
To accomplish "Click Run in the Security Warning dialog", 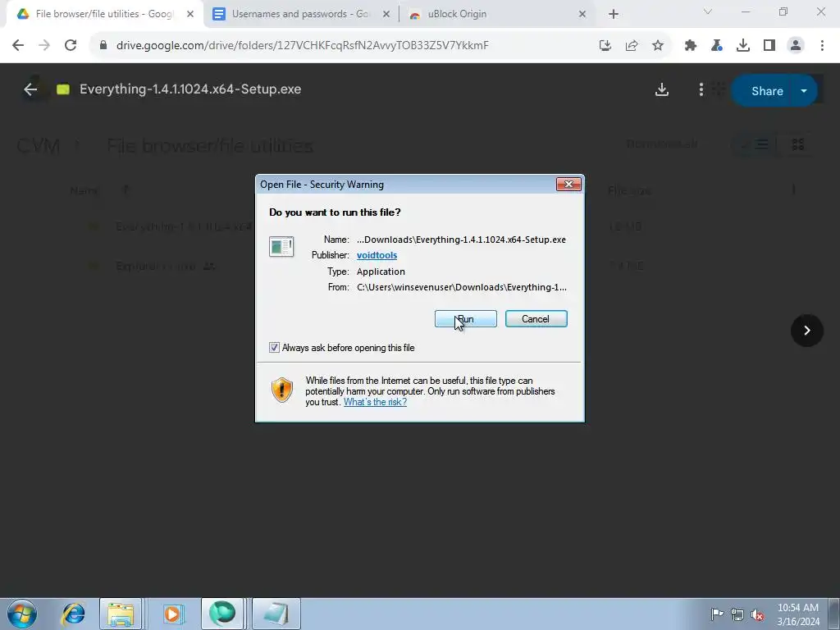I will click(x=466, y=319).
